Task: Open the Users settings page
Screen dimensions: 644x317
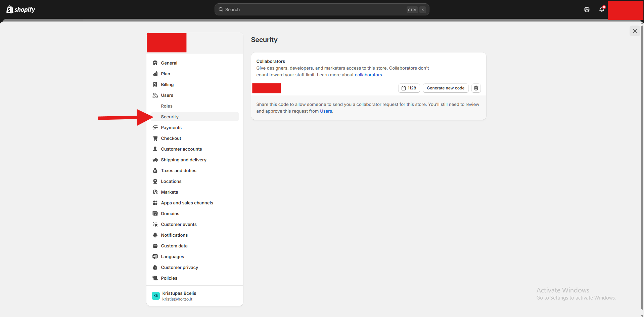Action: [x=167, y=95]
